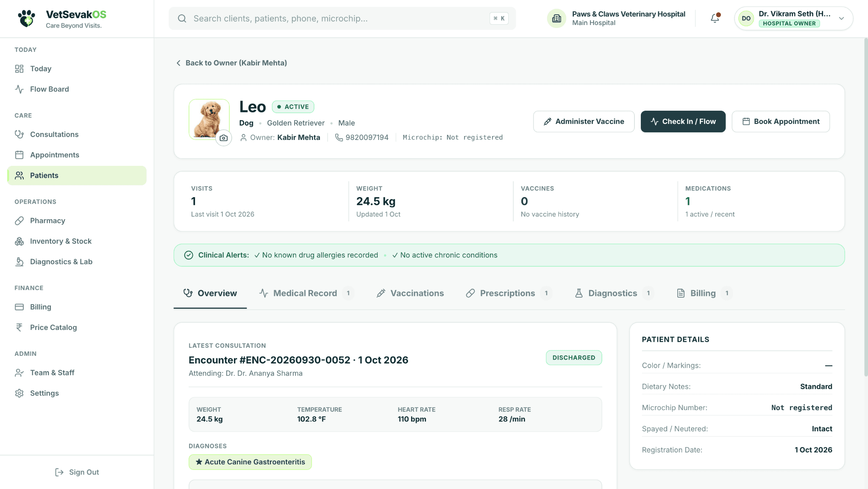This screenshot has width=868, height=489.
Task: Click the Today dashboard grid icon
Action: (19, 69)
